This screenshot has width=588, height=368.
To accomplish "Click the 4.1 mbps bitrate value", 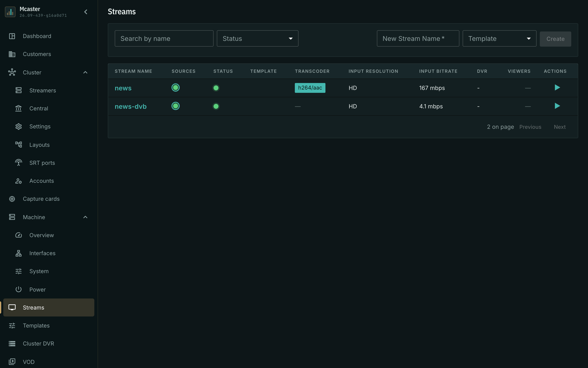I will 431,106.
